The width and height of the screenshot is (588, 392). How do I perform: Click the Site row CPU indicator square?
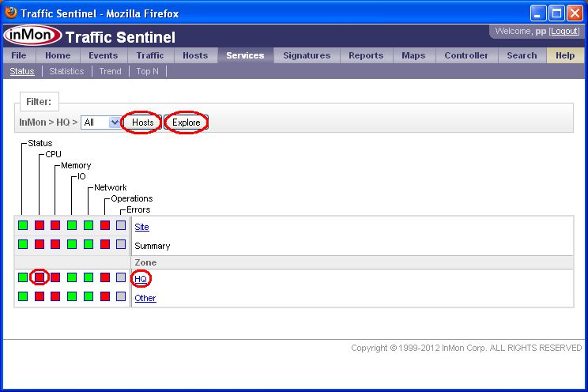click(x=40, y=225)
